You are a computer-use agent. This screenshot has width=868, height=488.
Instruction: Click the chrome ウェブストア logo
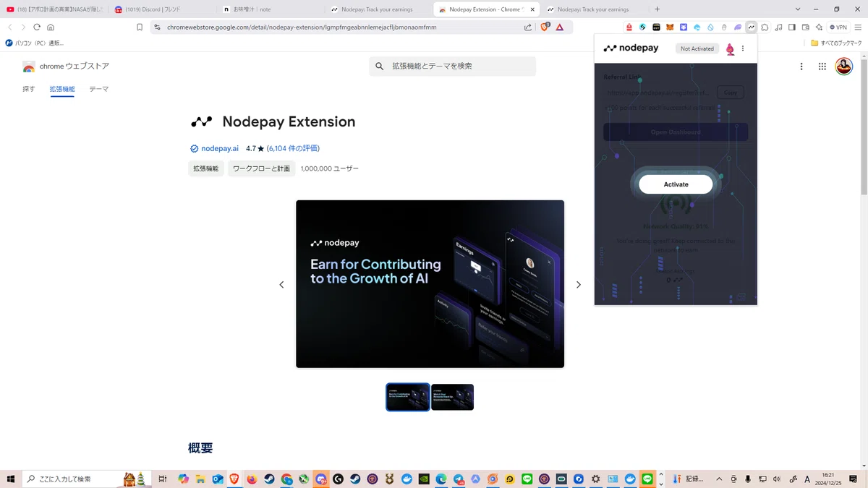coord(66,67)
